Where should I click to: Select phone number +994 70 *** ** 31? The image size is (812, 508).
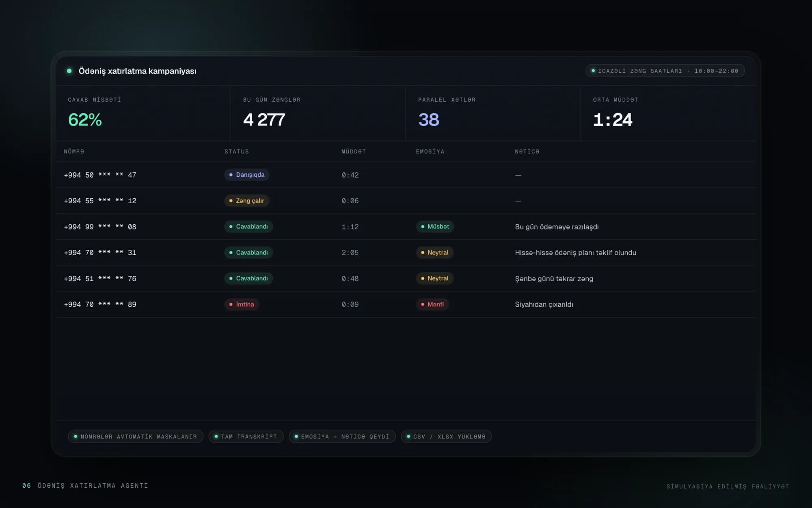click(100, 253)
